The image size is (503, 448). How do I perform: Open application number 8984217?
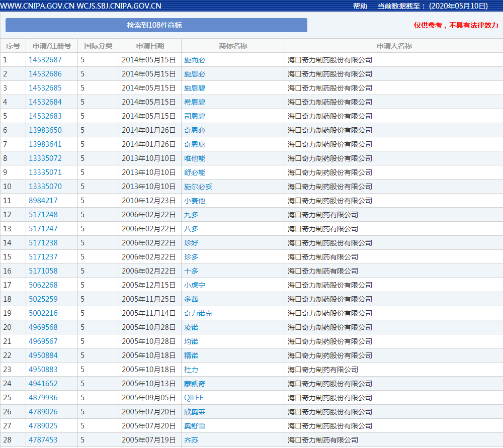click(43, 201)
